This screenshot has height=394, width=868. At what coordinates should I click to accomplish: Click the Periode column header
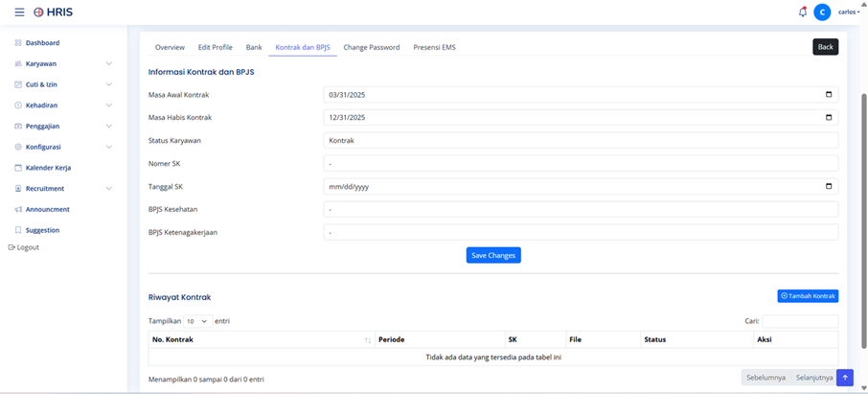(439, 339)
